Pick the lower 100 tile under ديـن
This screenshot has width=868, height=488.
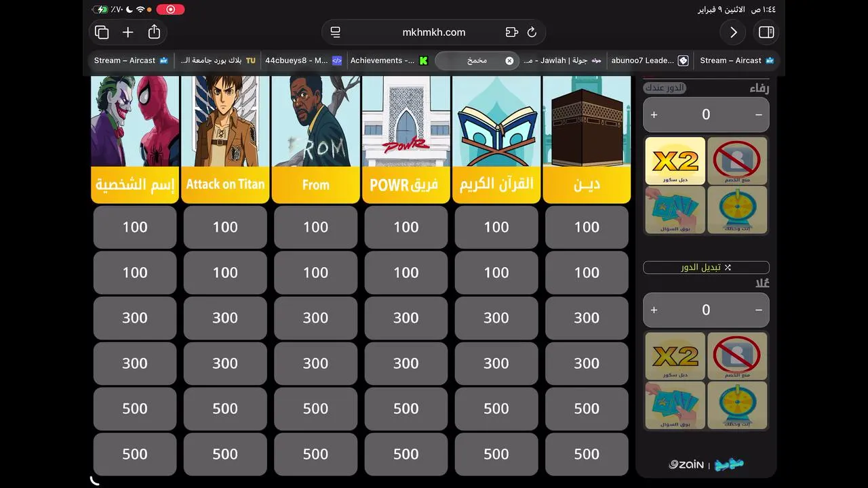(x=587, y=272)
